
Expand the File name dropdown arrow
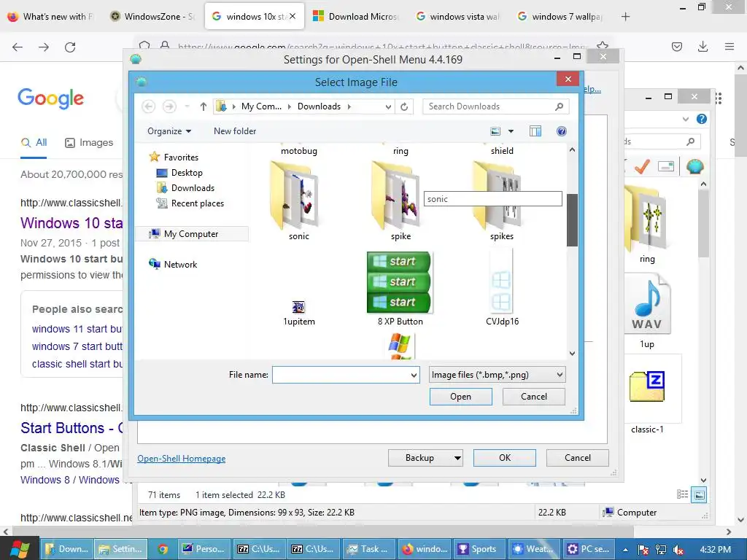coord(414,375)
